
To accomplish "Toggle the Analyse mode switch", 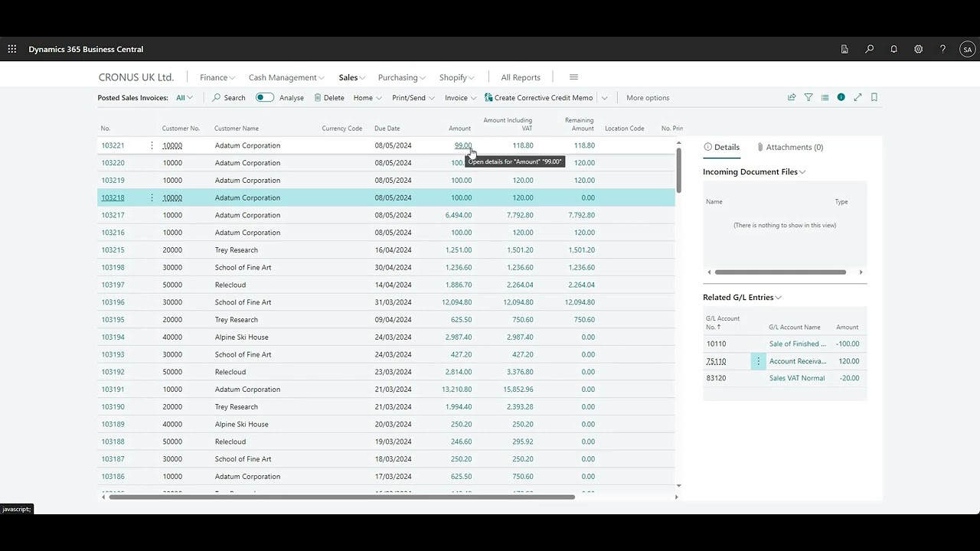I will point(265,97).
